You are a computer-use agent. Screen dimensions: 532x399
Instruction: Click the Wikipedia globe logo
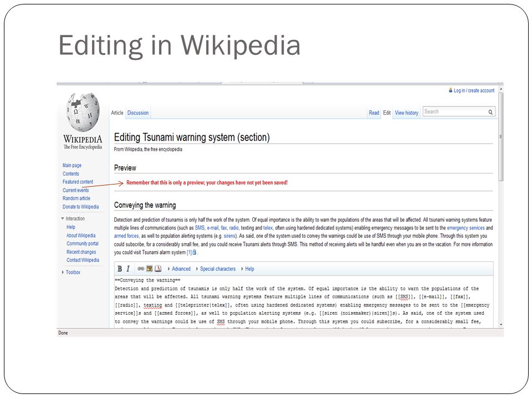[83, 112]
